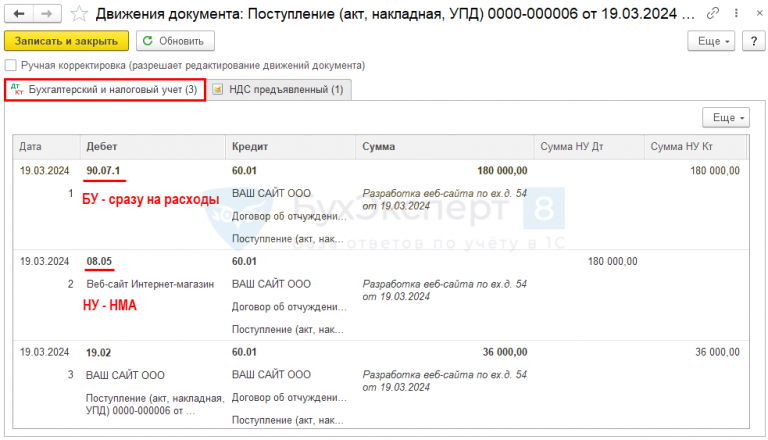Go forward with the right arrow button

[47, 14]
